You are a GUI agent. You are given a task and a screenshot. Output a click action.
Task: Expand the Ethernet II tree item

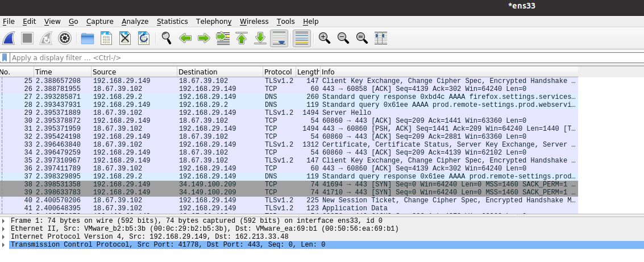point(5,228)
